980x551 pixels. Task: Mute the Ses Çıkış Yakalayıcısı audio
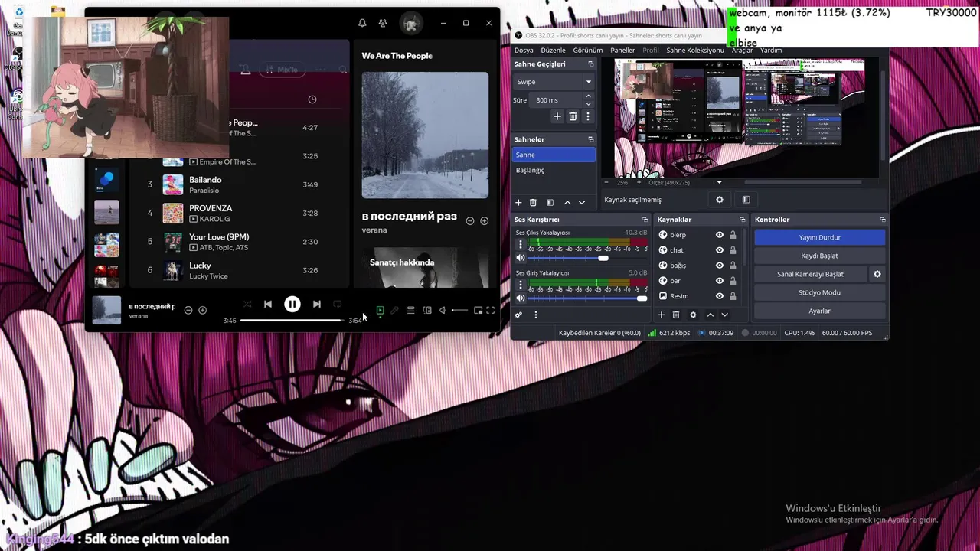[521, 258]
